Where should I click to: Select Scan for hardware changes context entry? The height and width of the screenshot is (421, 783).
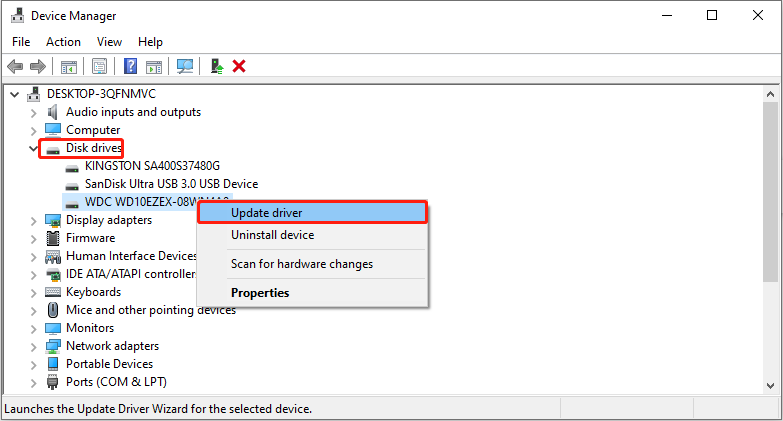coord(313,264)
